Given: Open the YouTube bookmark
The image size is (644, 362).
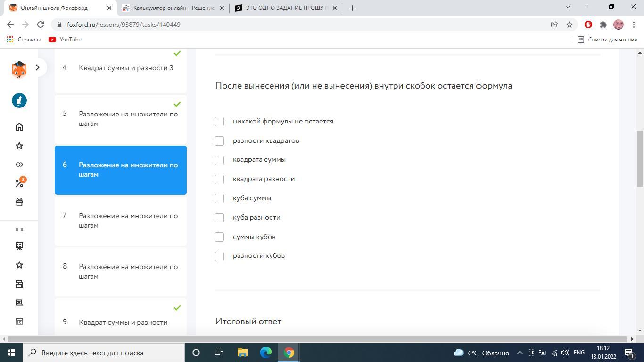Looking at the screenshot, I should 65,40.
